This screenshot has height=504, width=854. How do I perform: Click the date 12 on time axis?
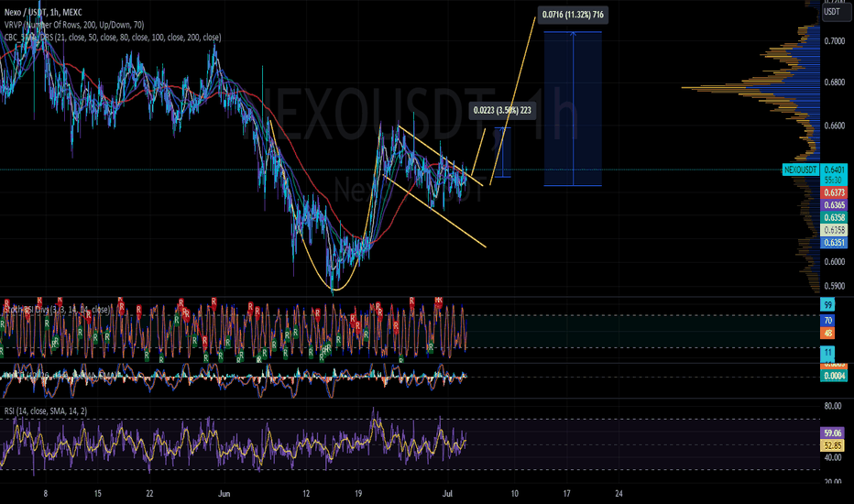pos(306,494)
